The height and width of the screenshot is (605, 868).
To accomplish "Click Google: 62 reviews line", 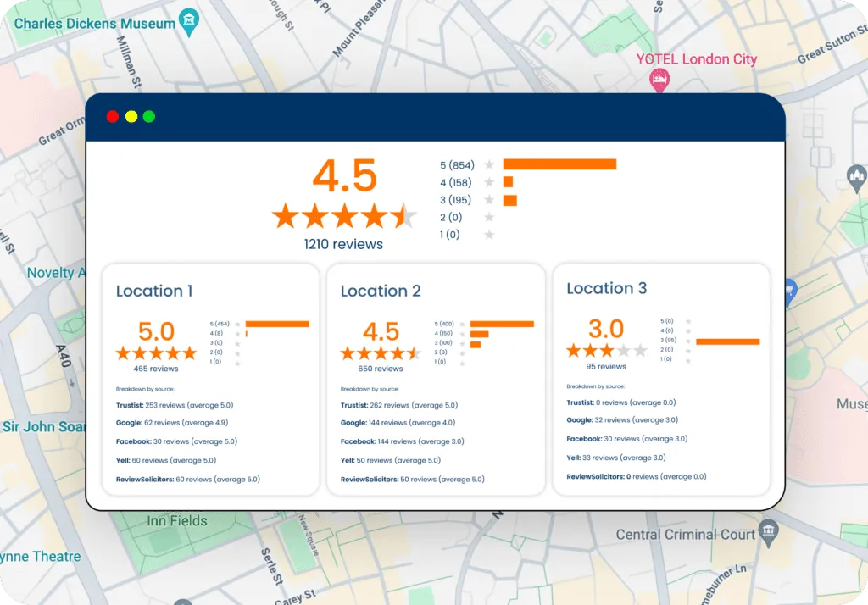I will click(172, 422).
